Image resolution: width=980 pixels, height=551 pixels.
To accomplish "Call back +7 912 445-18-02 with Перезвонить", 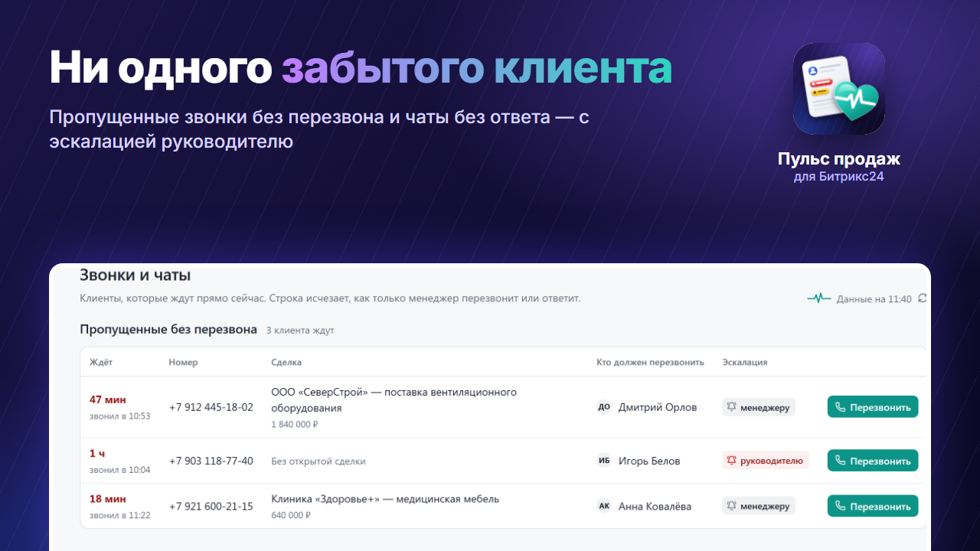I will coord(873,407).
